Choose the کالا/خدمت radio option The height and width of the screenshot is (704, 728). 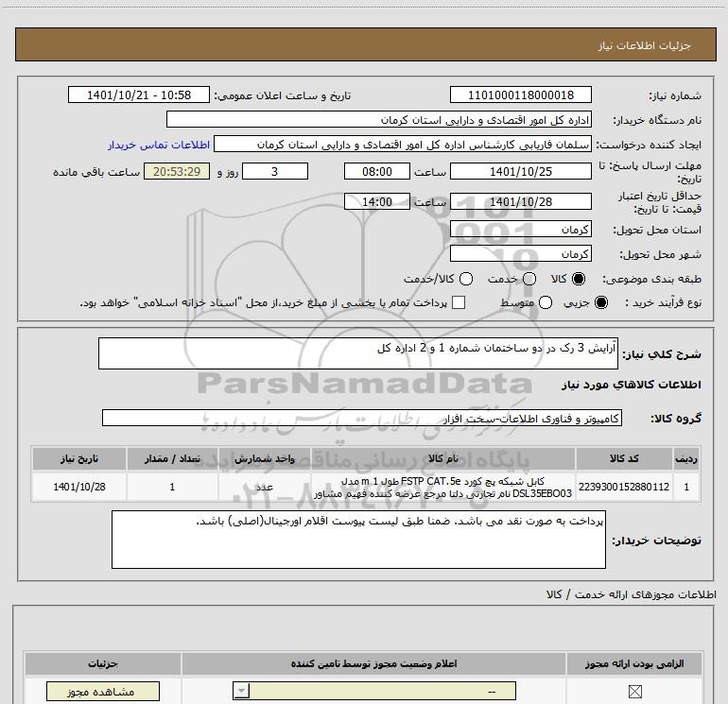pos(466,279)
